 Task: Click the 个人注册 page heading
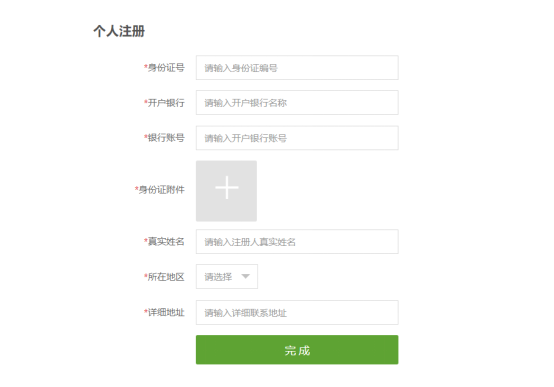(x=119, y=31)
